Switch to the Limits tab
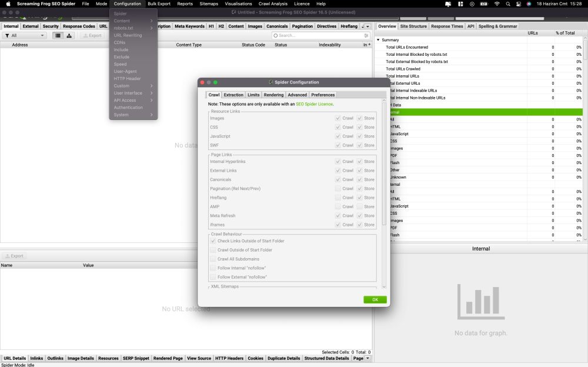Screen dimensions: 588x367 point(253,95)
